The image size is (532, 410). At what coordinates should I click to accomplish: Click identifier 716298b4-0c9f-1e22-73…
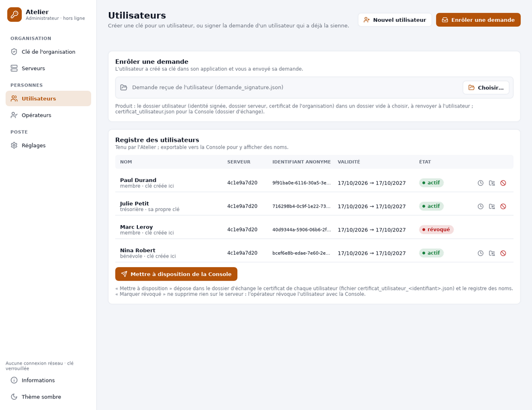coord(301,206)
